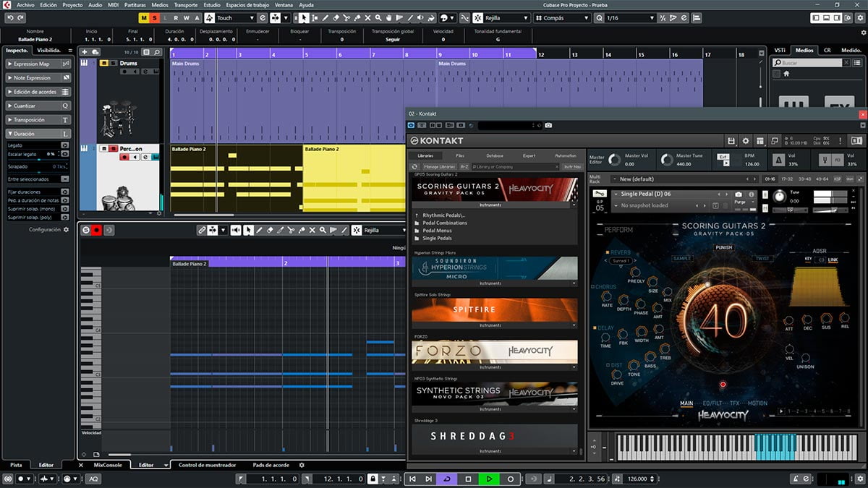Toggle global Write W automation button

(186, 17)
